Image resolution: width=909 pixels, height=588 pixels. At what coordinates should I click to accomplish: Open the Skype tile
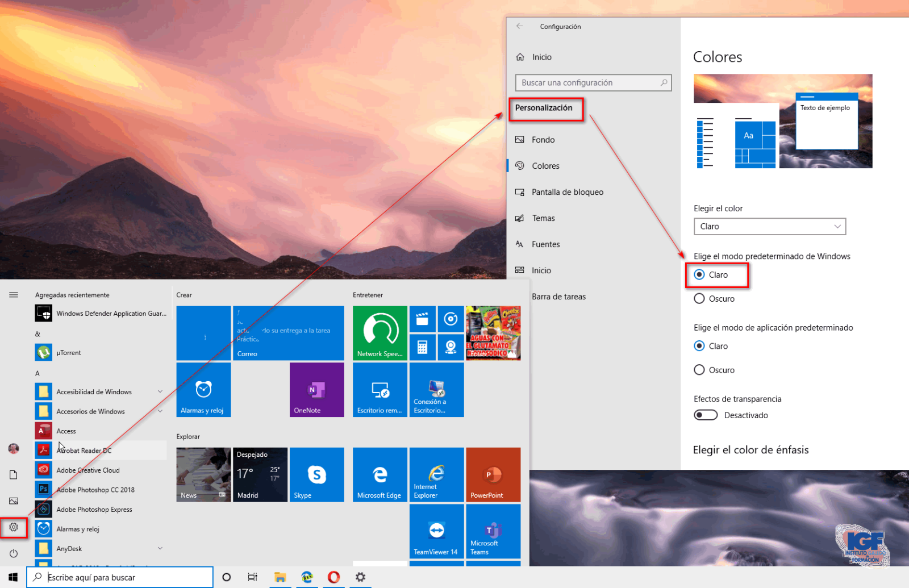[x=316, y=474]
